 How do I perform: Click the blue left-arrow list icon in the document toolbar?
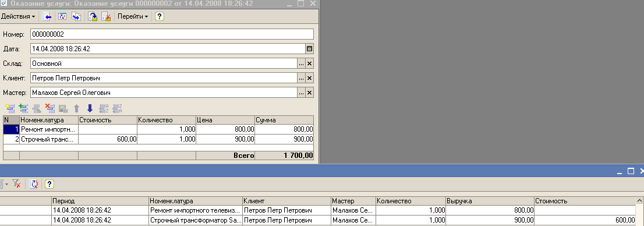(47, 16)
